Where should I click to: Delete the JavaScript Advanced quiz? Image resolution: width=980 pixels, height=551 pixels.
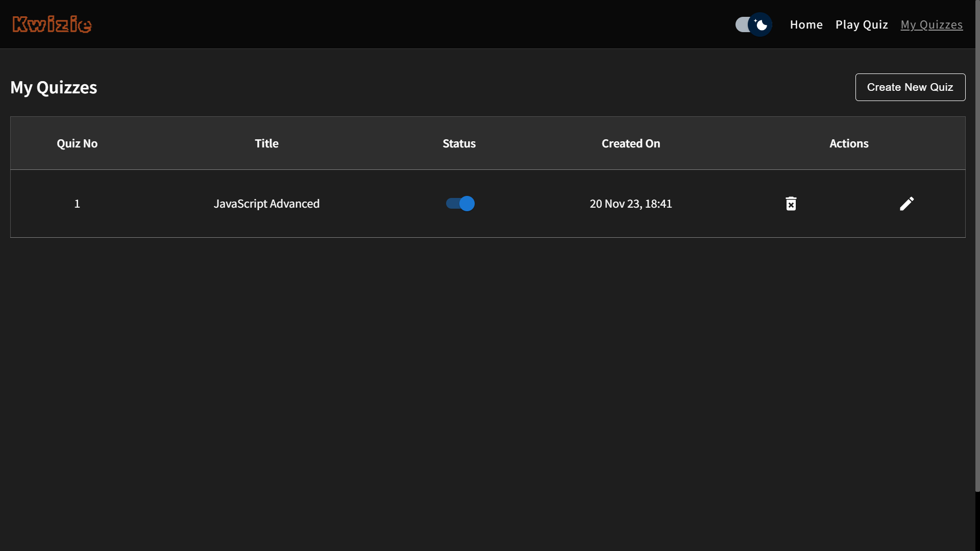point(791,204)
